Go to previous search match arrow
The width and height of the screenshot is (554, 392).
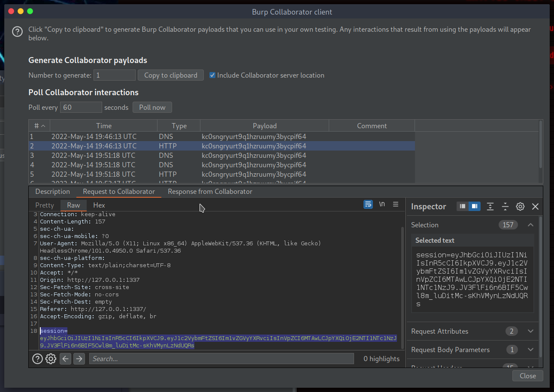tap(65, 359)
